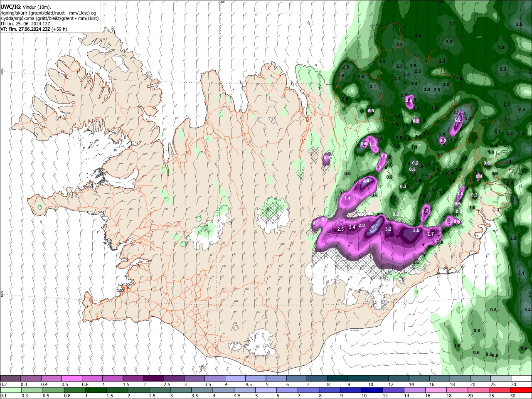Screen dimensions: 532x399
Task: Click the 3.0 value in the northeast rain area
Action: coord(426,89)
